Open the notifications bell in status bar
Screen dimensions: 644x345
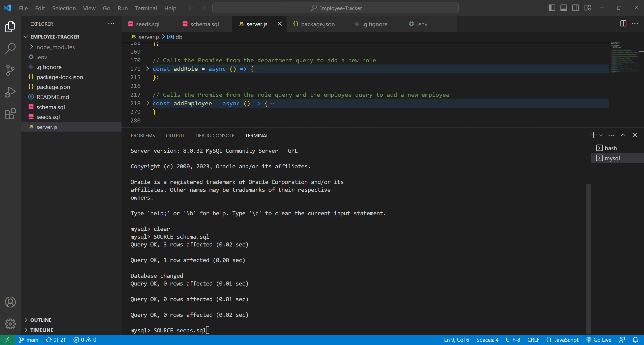tap(636, 339)
